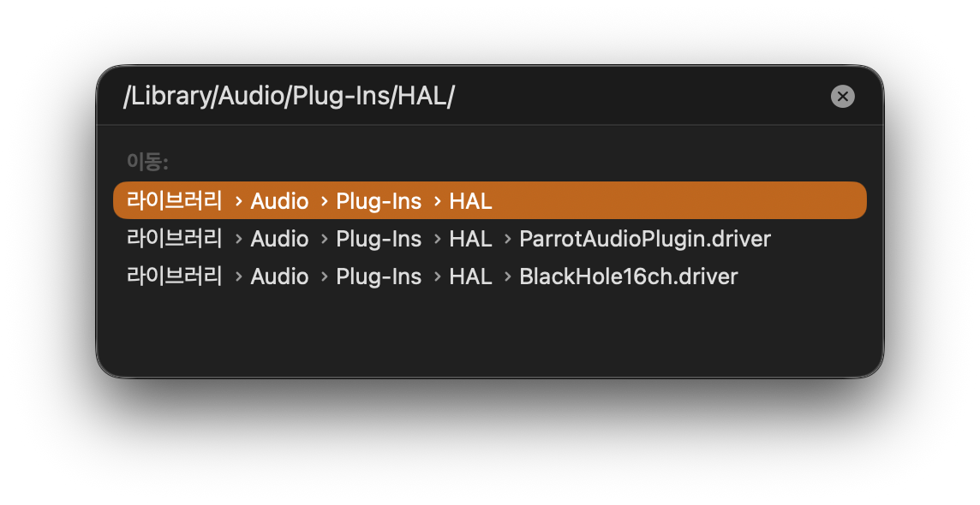Click Audio in the ParrotAudioPlugin.driver row
Image resolution: width=980 pixels, height=505 pixels.
(279, 239)
